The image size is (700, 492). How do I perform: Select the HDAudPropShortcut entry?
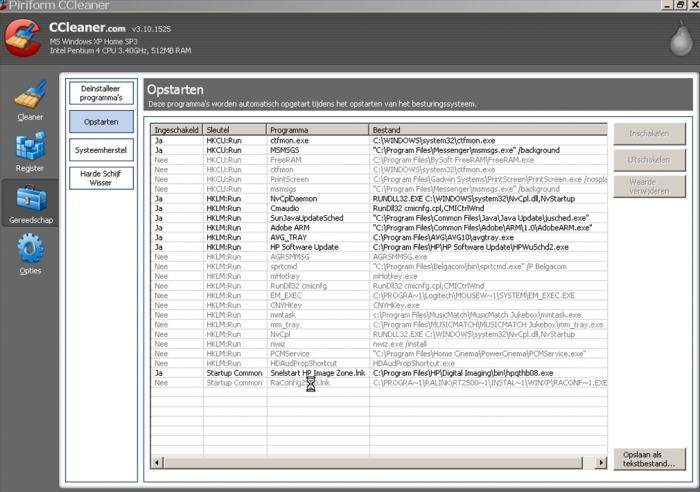click(x=379, y=363)
